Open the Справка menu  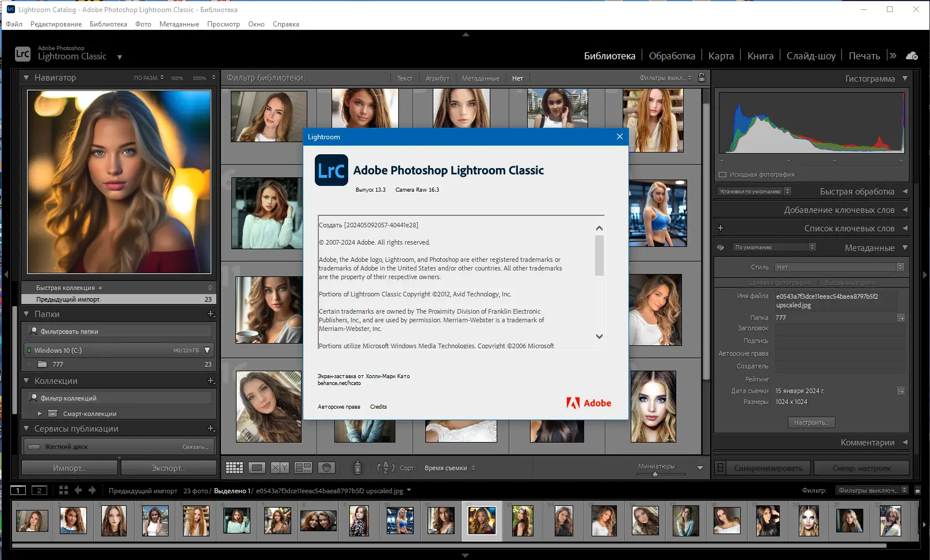(286, 24)
